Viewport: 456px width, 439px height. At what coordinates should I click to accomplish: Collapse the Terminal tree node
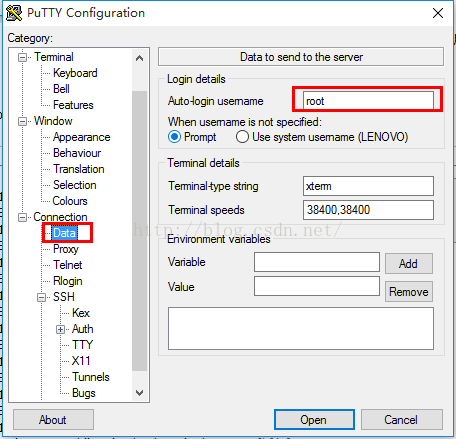click(x=22, y=57)
